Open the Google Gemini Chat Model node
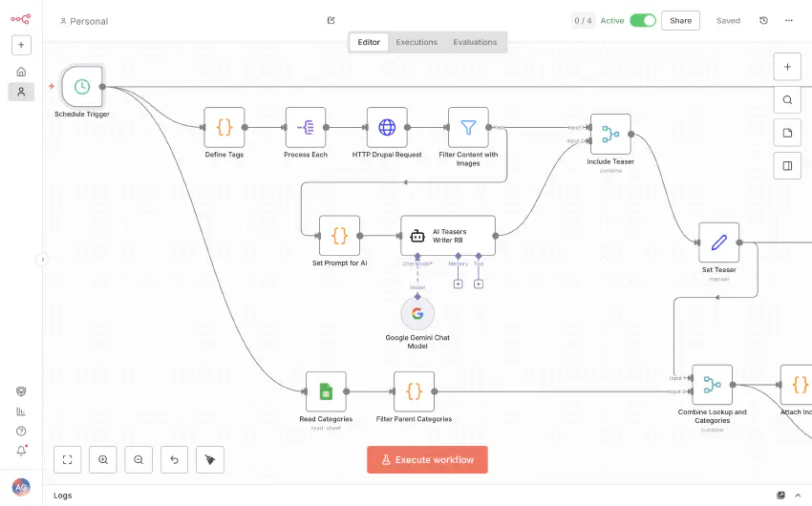Screen dimensions: 812x506 pos(417,313)
